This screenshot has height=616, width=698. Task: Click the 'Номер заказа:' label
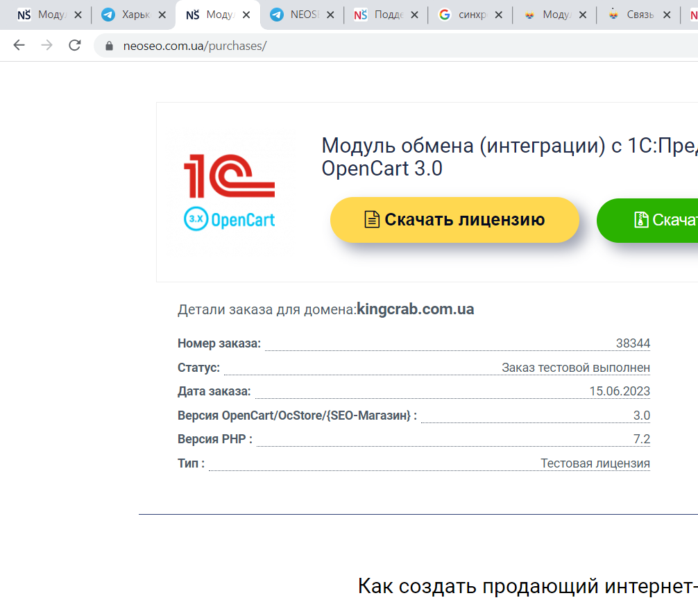[x=219, y=343]
